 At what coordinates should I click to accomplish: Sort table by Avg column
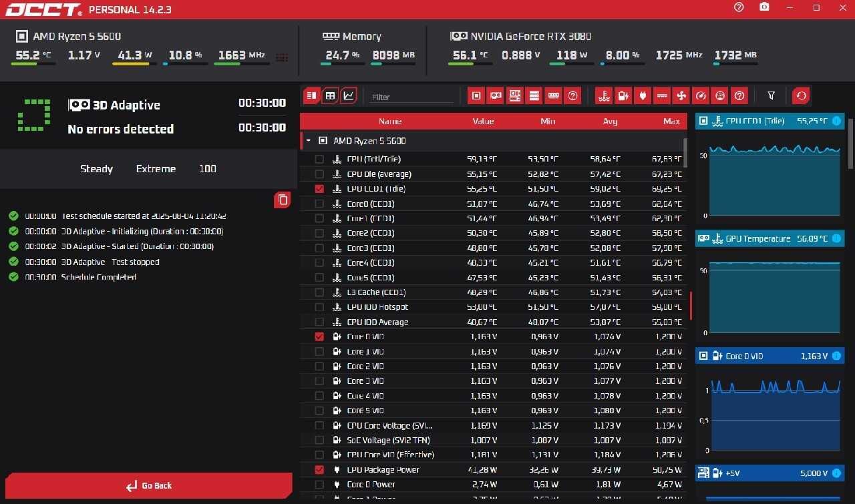click(x=610, y=121)
